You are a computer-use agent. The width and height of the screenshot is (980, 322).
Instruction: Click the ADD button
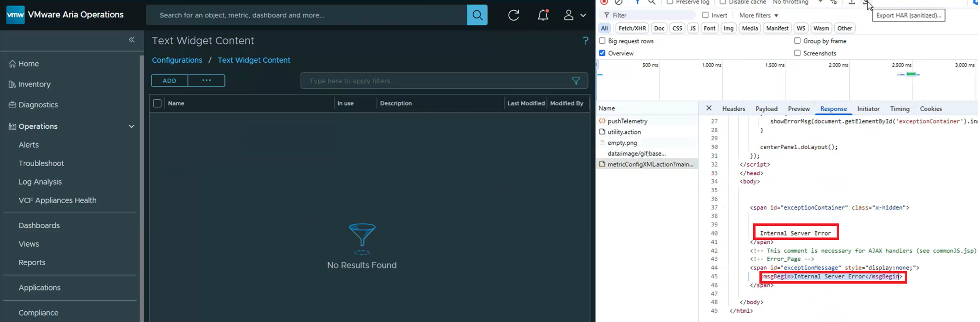169,81
